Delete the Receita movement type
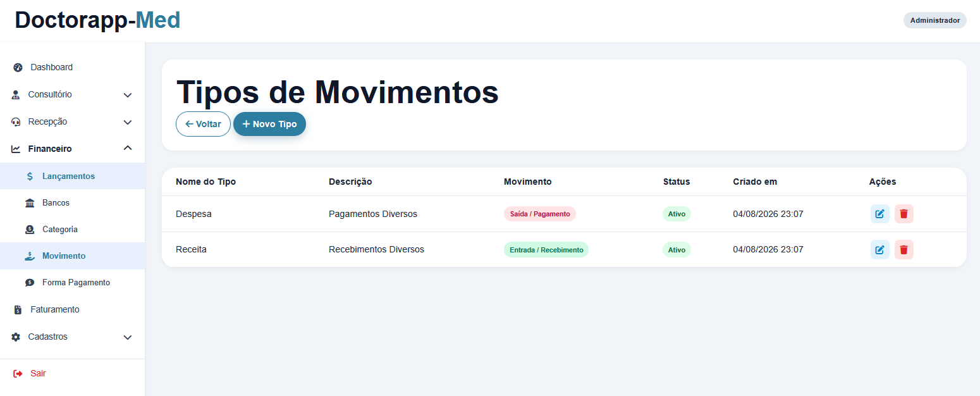The image size is (980, 396). click(903, 249)
